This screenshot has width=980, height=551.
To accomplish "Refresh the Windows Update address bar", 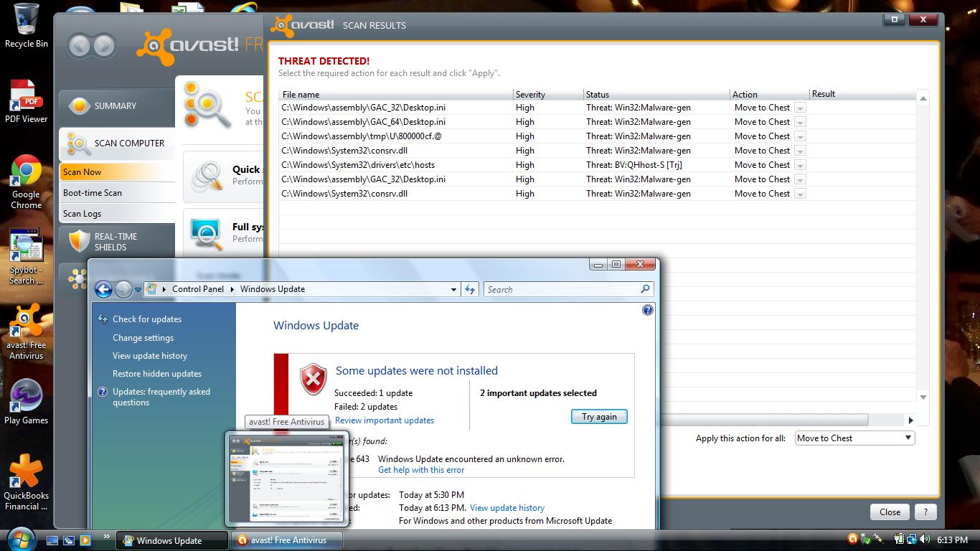I will (x=470, y=289).
